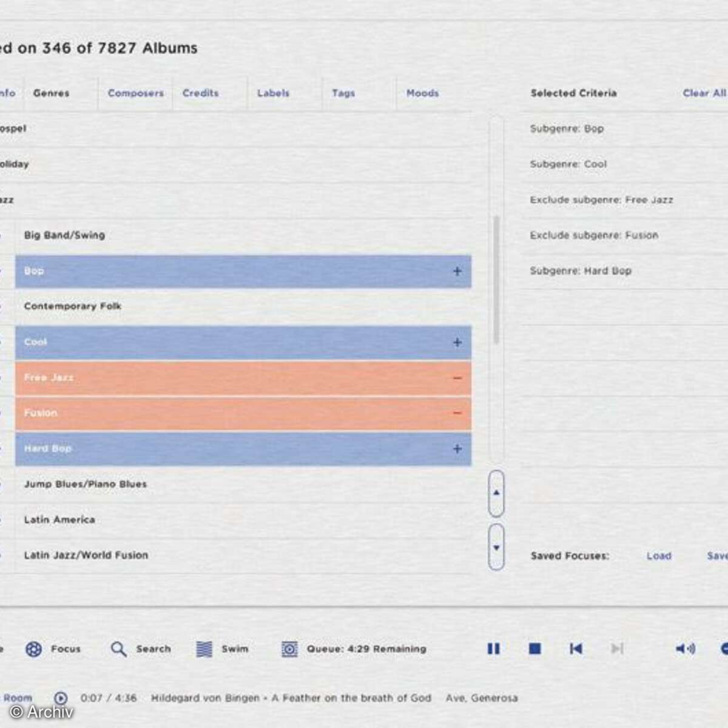Load a saved focus
The image size is (728, 728).
click(x=659, y=556)
